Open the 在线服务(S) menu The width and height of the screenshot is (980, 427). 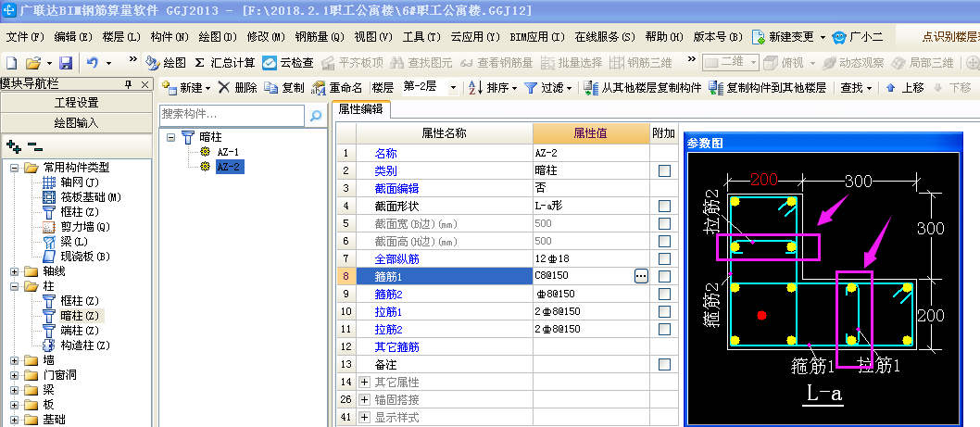coord(605,37)
